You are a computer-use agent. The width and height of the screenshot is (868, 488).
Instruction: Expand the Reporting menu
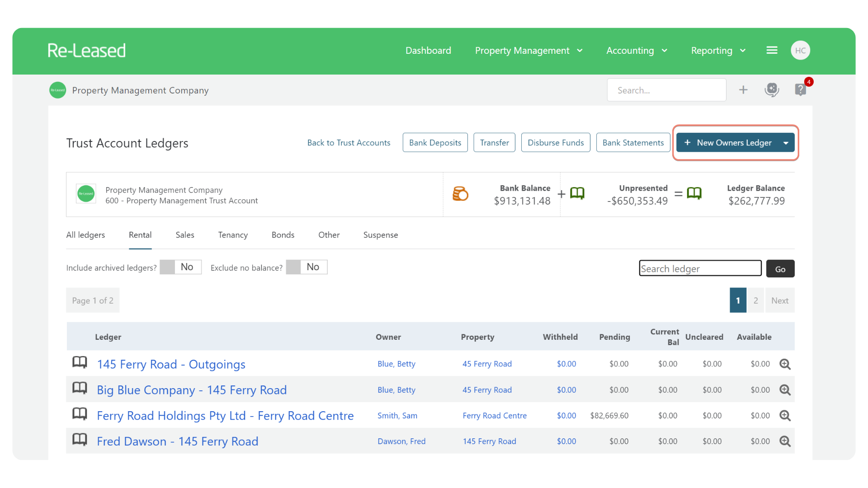[x=717, y=51]
